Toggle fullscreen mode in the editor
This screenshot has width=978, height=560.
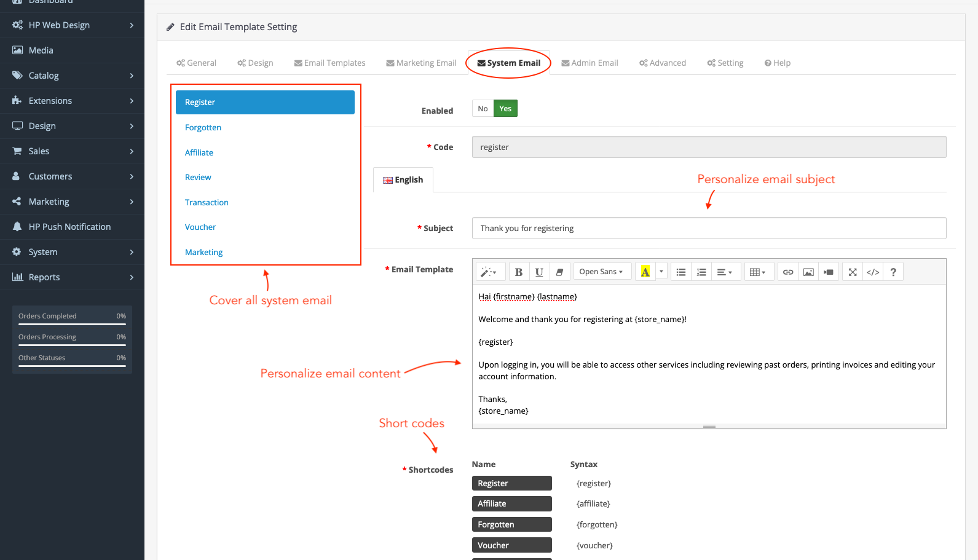click(852, 272)
